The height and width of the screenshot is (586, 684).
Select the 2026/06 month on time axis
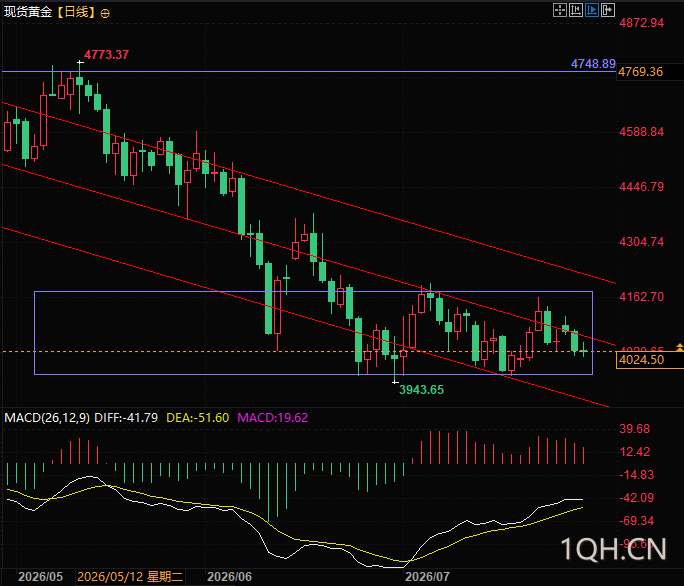229,577
